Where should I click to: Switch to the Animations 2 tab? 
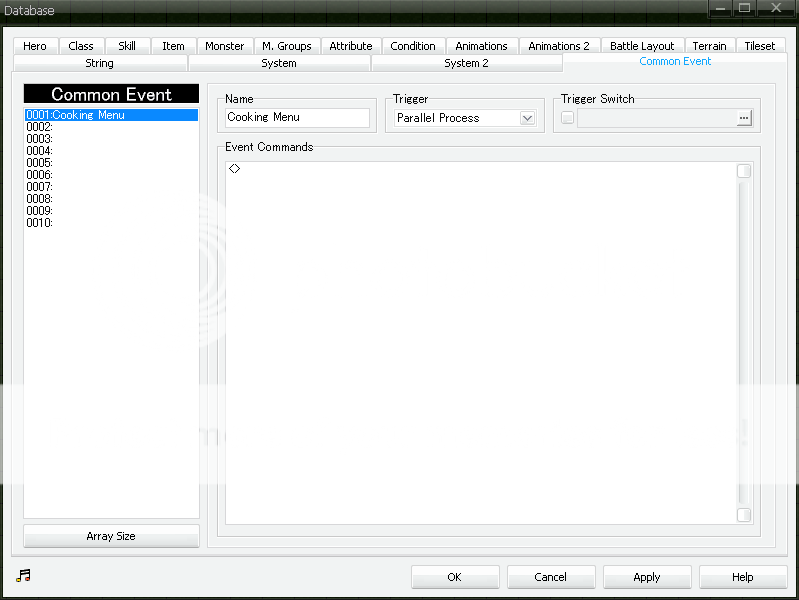559,46
